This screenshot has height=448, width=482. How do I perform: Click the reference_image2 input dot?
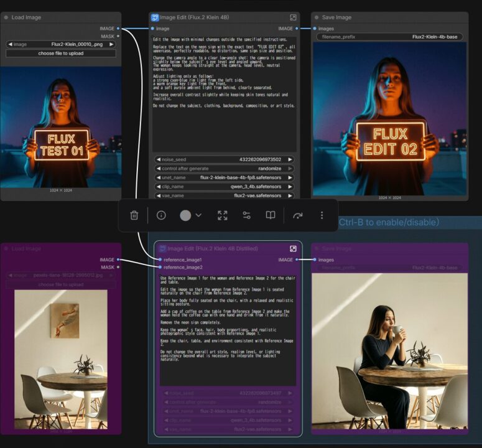click(x=160, y=267)
